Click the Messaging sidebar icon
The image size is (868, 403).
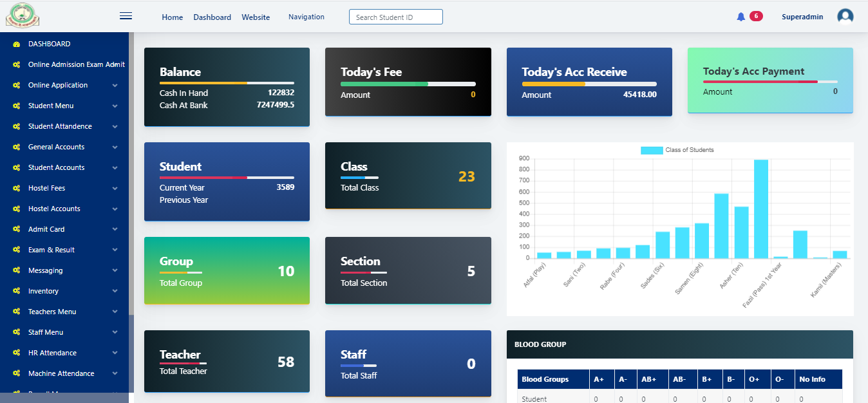16,271
